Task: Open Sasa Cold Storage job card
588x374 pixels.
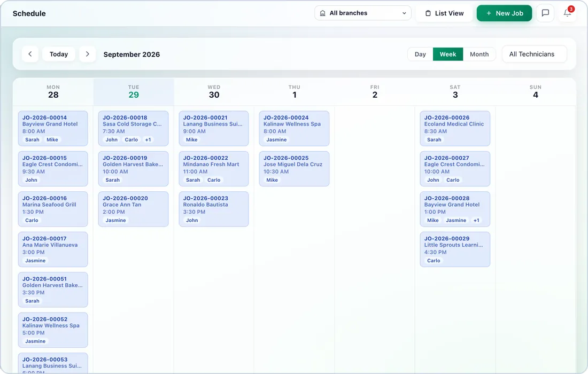Action: pos(134,128)
